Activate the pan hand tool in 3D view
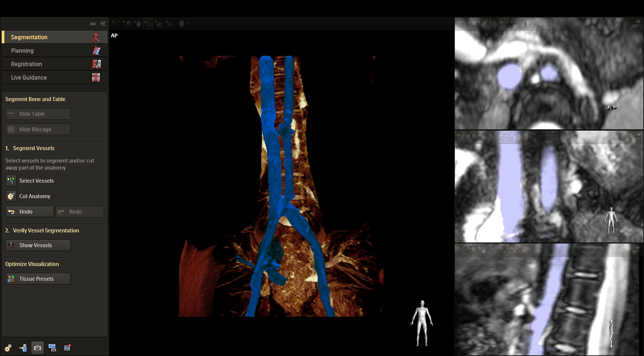The height and width of the screenshot is (356, 644). [137, 24]
